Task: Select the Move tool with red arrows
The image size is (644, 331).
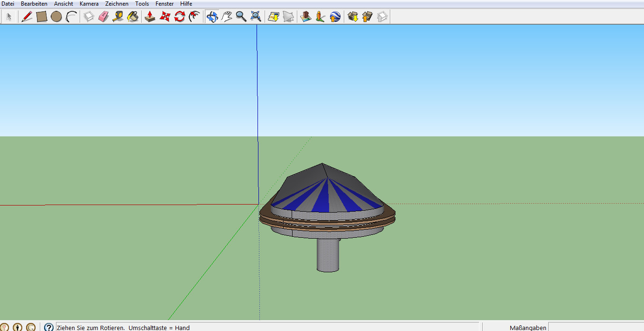Action: coord(165,17)
